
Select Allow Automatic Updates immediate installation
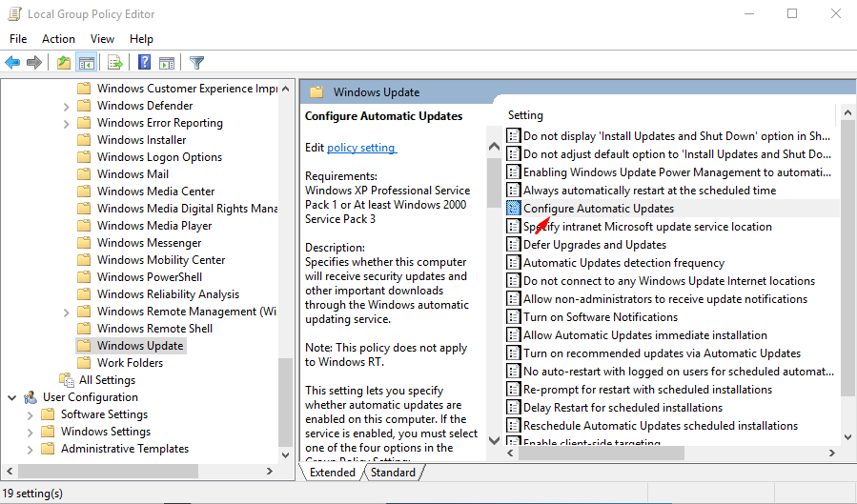(645, 334)
